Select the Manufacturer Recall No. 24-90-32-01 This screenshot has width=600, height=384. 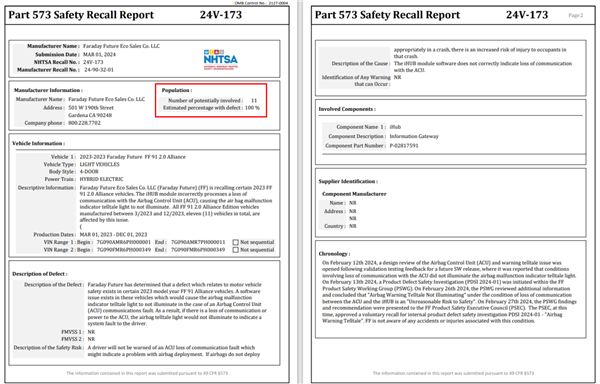coord(99,70)
